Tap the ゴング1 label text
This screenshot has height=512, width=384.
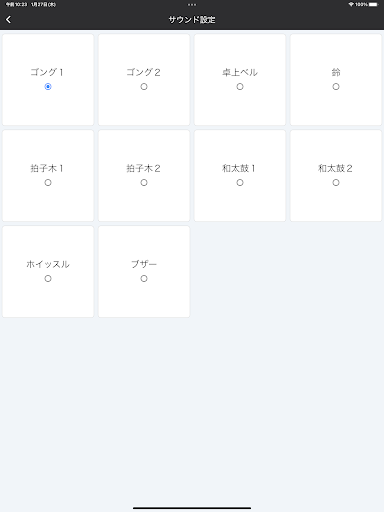pyautogui.click(x=47, y=72)
